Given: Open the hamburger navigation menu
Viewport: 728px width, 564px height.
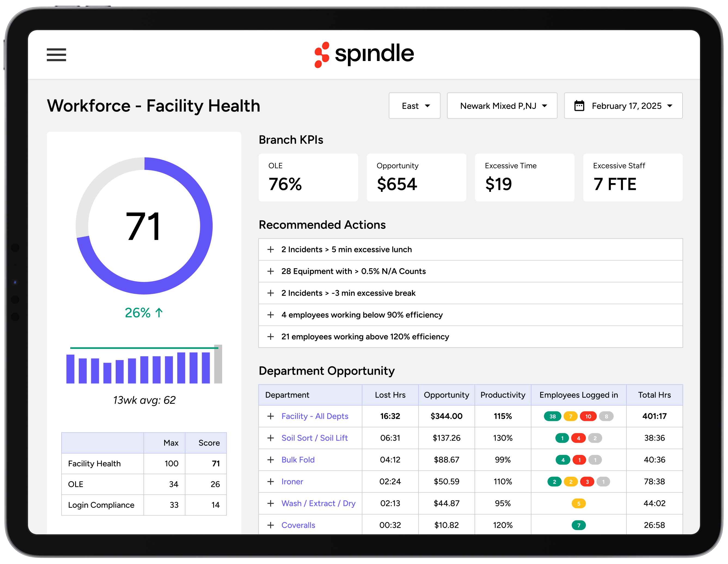Looking at the screenshot, I should coord(56,55).
